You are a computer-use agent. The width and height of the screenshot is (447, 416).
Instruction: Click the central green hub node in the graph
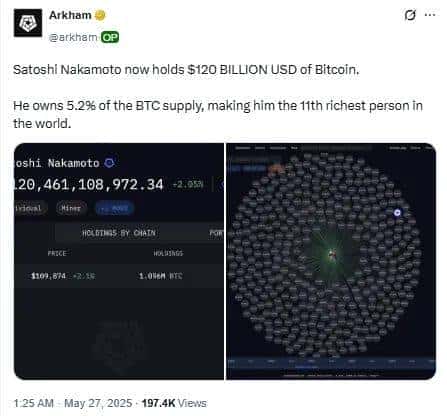click(x=332, y=254)
